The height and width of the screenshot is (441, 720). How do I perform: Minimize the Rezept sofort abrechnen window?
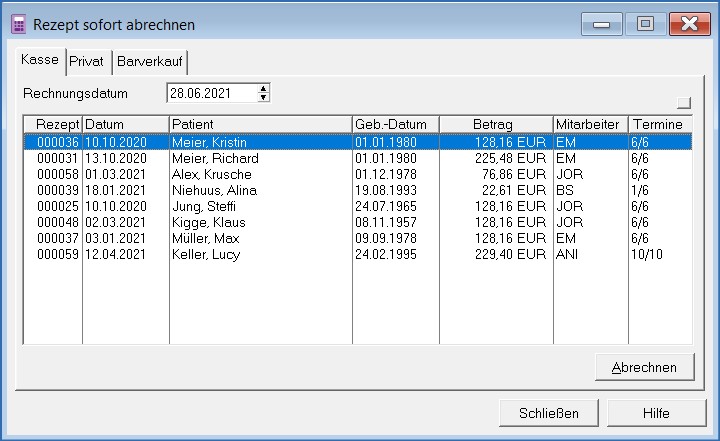(x=602, y=24)
